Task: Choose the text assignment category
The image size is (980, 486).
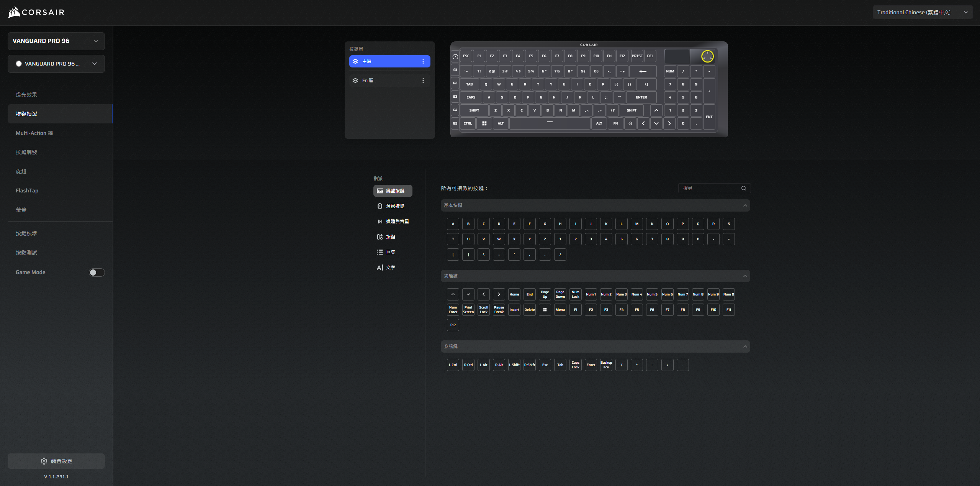Action: click(387, 268)
